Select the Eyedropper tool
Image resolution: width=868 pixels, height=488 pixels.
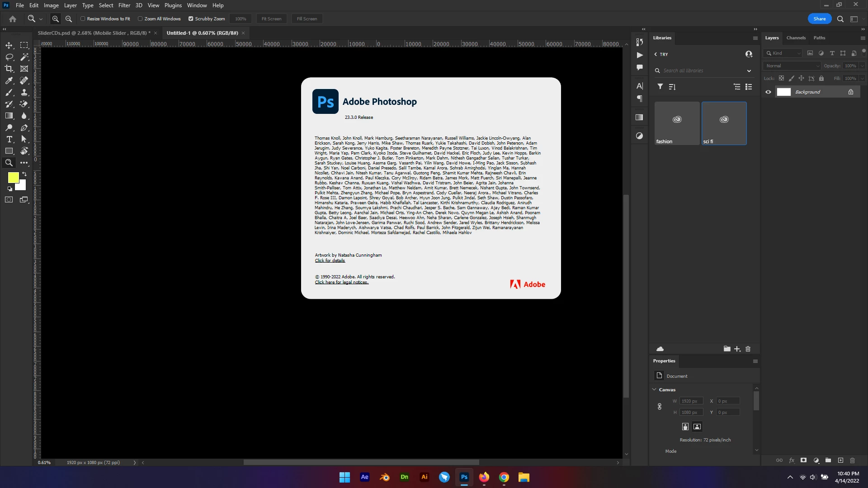coord(9,80)
